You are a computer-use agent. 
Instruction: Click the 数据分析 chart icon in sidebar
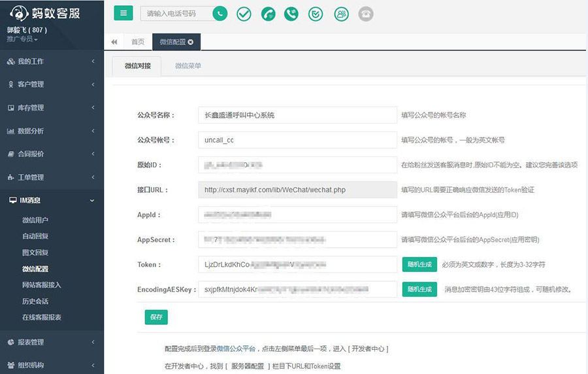(11, 131)
